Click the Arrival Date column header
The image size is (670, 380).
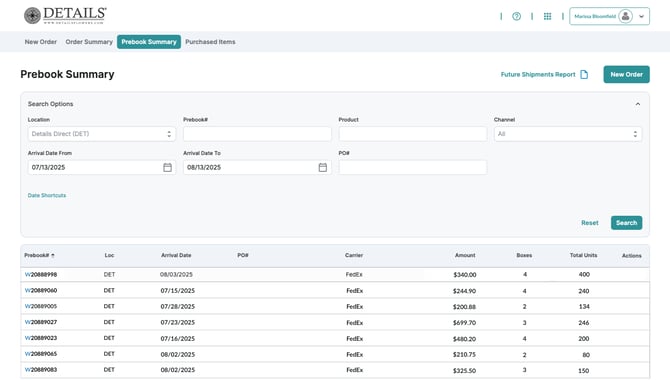coord(176,255)
